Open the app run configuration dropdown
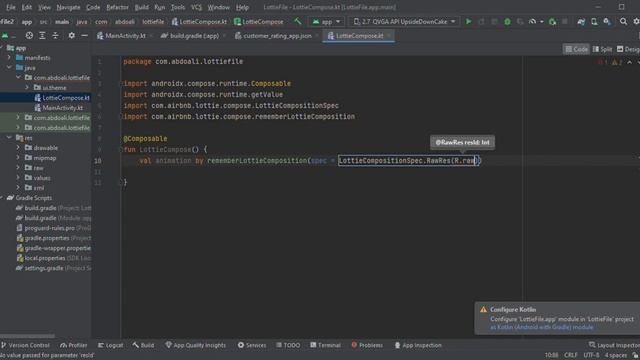The image size is (640, 360). 326,22
